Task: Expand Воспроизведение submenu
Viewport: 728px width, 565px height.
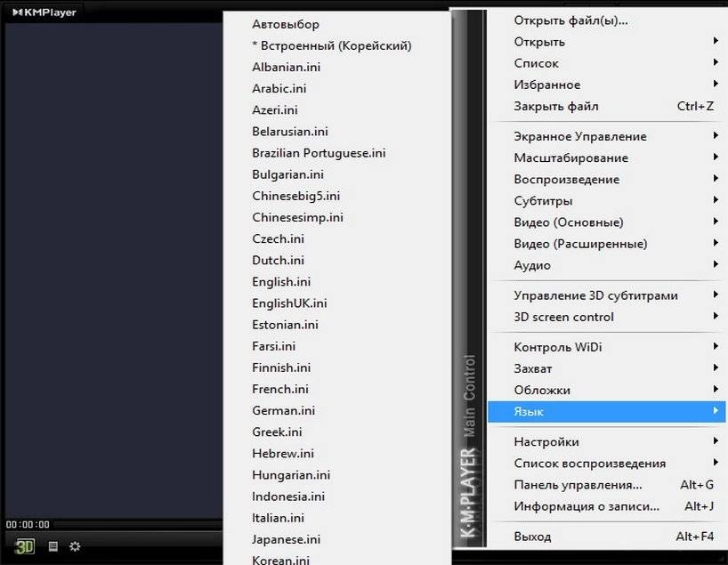Action: 606,179
